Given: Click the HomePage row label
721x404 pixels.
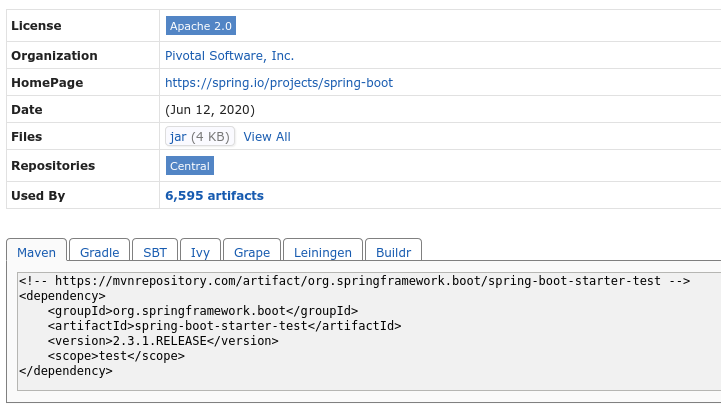Looking at the screenshot, I should pyautogui.click(x=47, y=83).
